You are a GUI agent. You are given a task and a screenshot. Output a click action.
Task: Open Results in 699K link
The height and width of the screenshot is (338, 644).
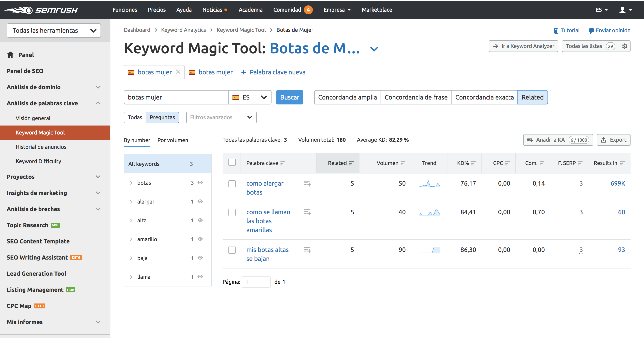pos(618,184)
